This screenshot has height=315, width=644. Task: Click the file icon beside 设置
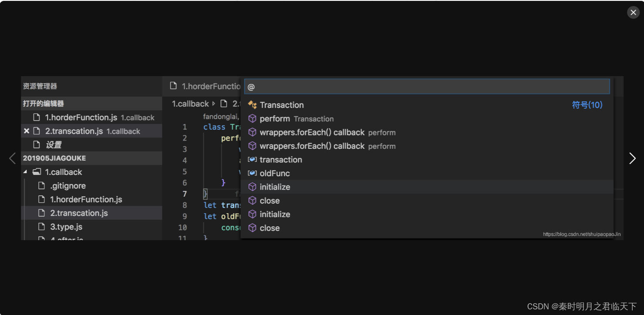tap(37, 145)
